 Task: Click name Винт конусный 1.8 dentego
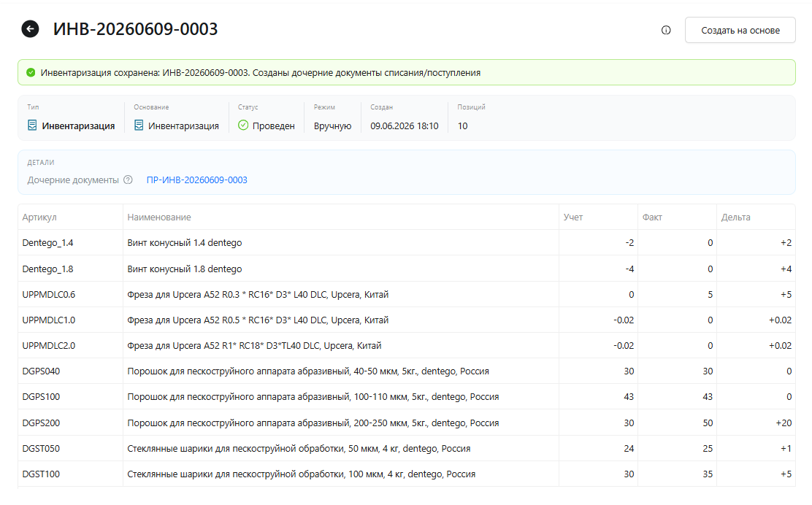[184, 269]
